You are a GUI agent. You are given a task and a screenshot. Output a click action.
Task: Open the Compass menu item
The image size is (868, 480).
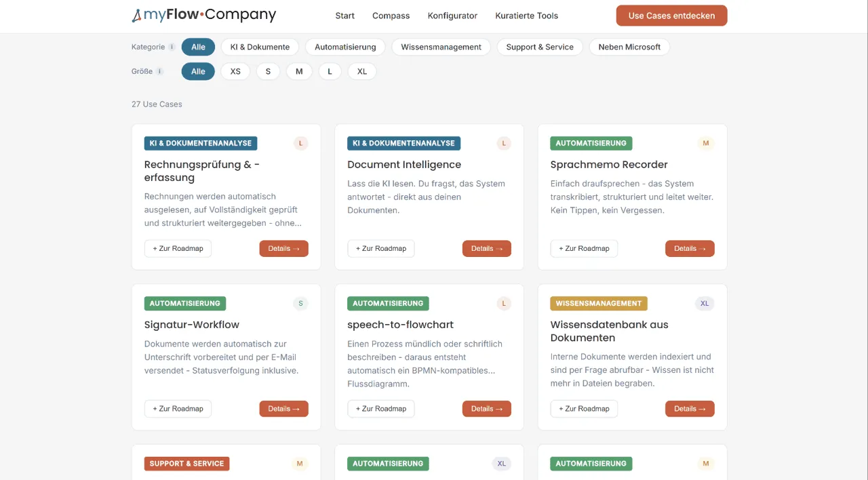[391, 16]
